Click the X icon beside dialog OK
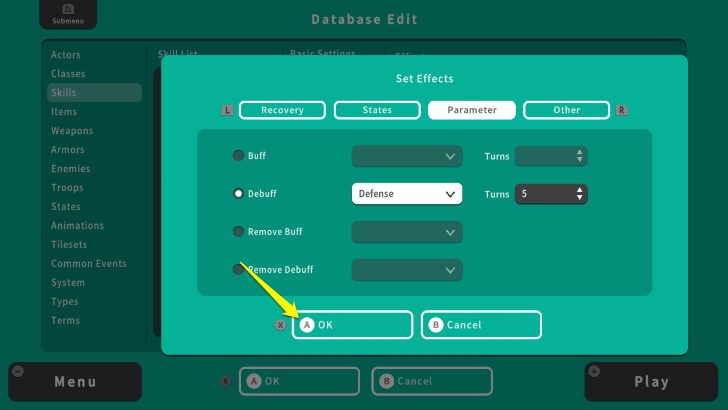 point(280,325)
